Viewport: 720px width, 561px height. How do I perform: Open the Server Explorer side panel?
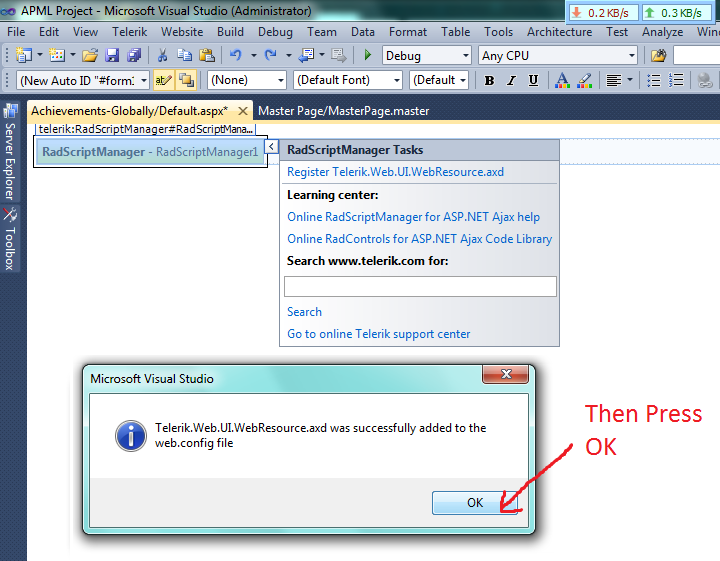pos(10,151)
